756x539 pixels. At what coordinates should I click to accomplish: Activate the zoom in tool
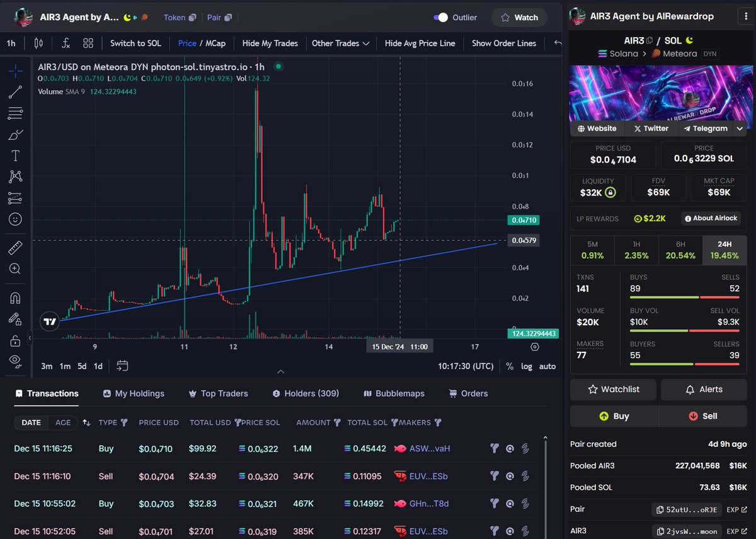coord(15,269)
